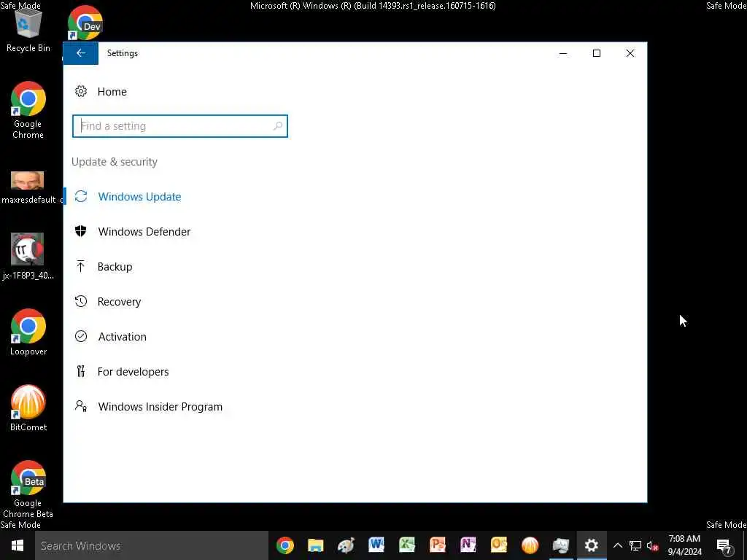
Task: Open File Explorer from the taskbar
Action: [x=315, y=545]
